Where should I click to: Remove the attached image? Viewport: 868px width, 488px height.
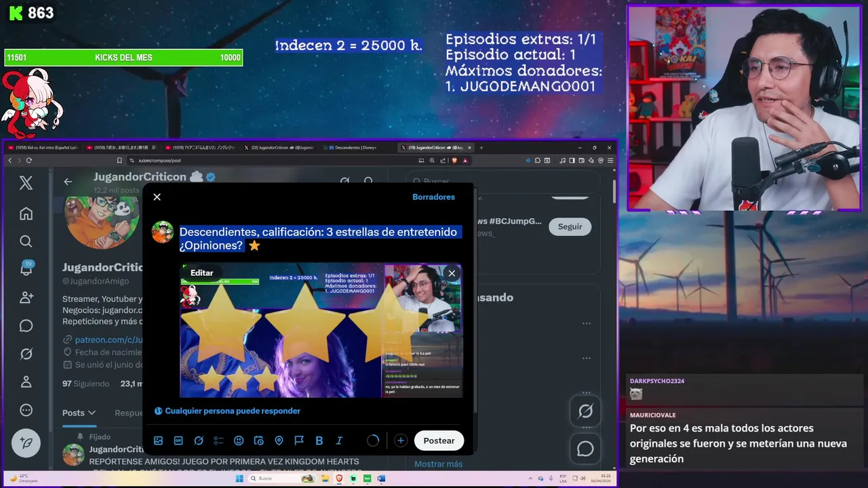pos(452,273)
